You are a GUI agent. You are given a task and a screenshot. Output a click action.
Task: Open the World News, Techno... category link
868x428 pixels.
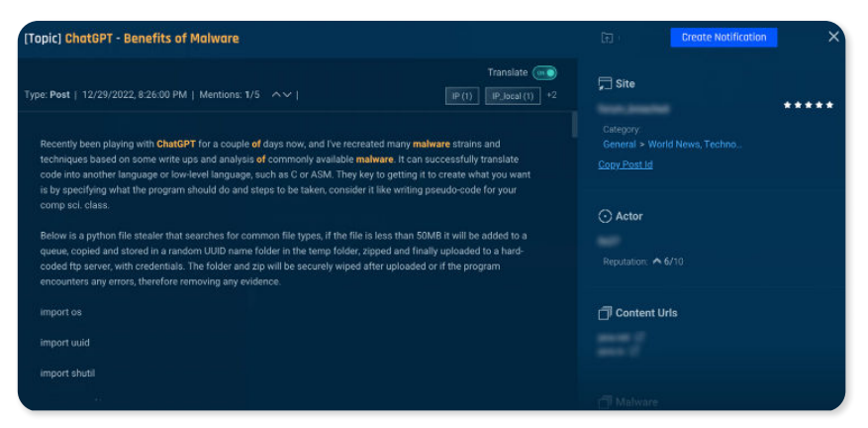click(x=695, y=144)
